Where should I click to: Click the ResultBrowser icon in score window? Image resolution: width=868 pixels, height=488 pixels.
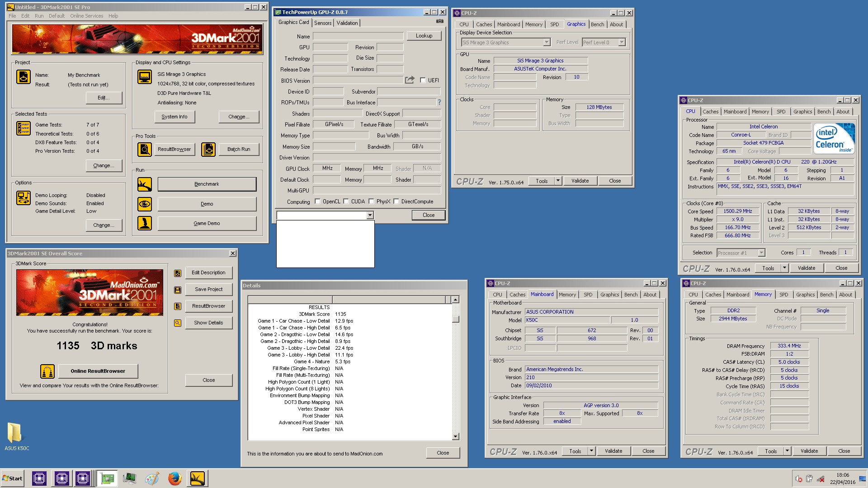tap(178, 306)
